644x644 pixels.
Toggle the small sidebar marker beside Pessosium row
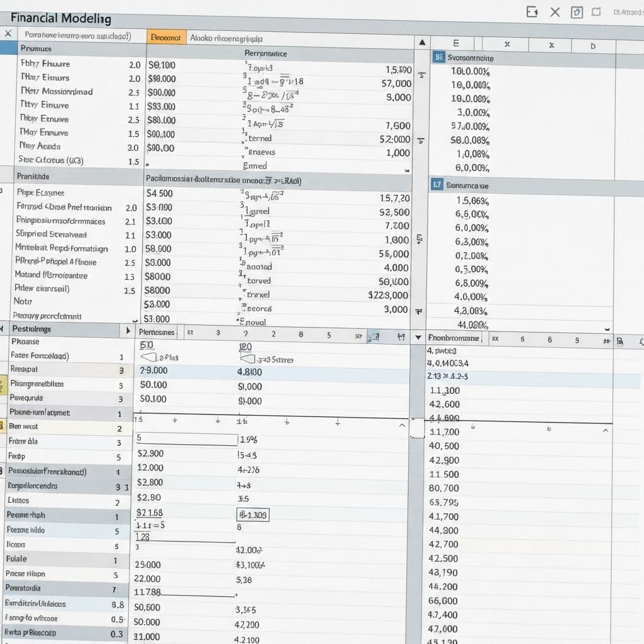point(3,472)
